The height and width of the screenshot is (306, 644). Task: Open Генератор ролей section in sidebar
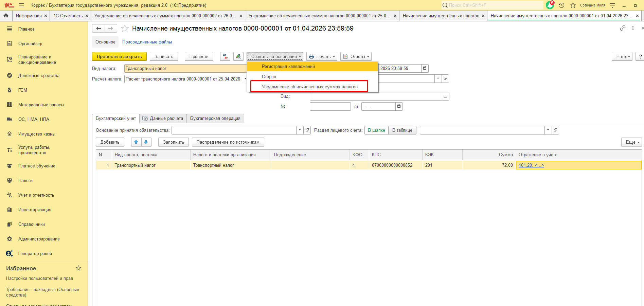[x=35, y=253]
